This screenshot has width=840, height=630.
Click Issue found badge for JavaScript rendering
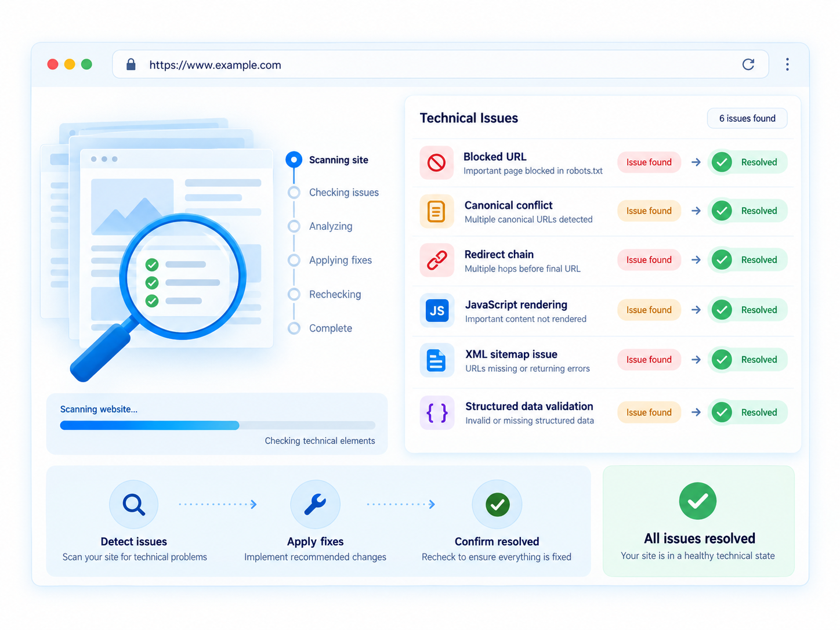[649, 310]
